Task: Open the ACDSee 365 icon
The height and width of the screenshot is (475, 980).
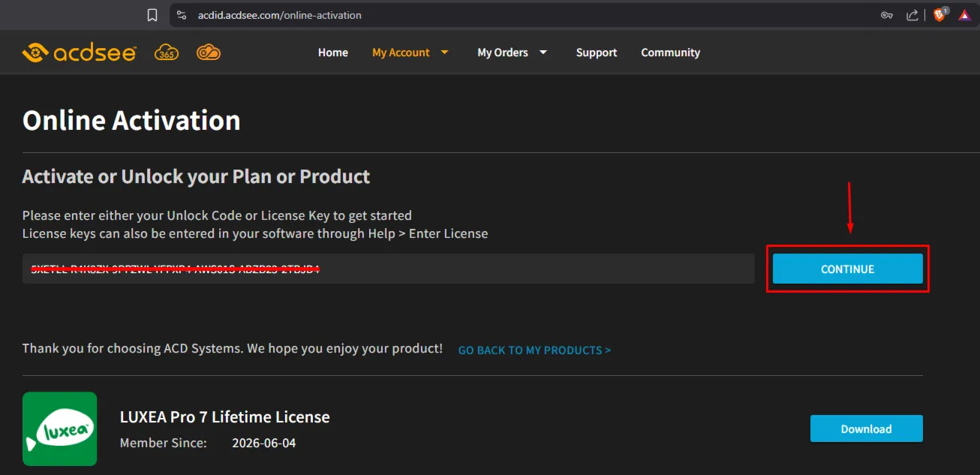Action: [x=167, y=53]
